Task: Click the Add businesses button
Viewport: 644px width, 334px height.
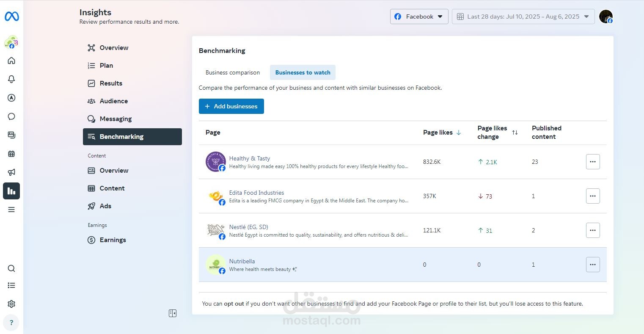Action: pos(231,106)
